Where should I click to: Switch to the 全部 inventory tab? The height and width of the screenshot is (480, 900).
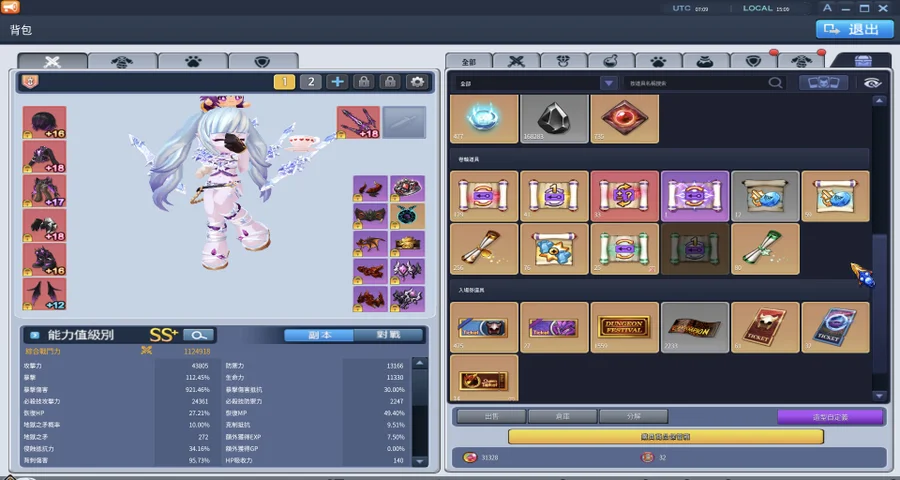[x=468, y=61]
